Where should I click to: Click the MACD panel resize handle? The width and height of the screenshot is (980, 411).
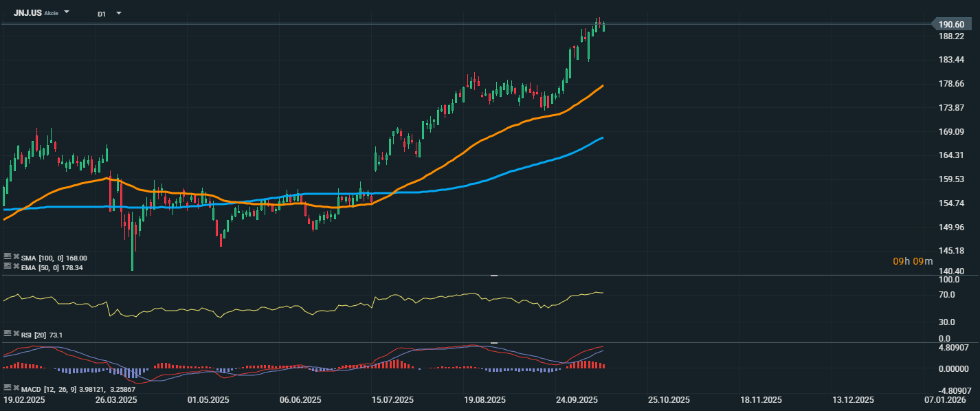493,342
